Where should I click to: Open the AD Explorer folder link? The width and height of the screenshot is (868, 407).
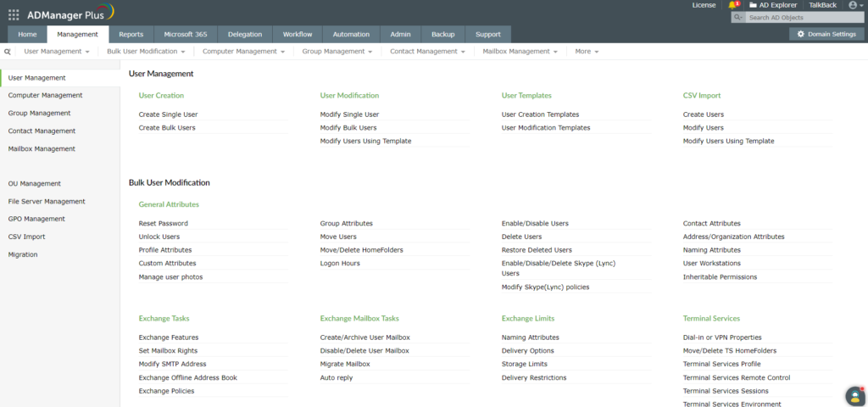(x=773, y=5)
